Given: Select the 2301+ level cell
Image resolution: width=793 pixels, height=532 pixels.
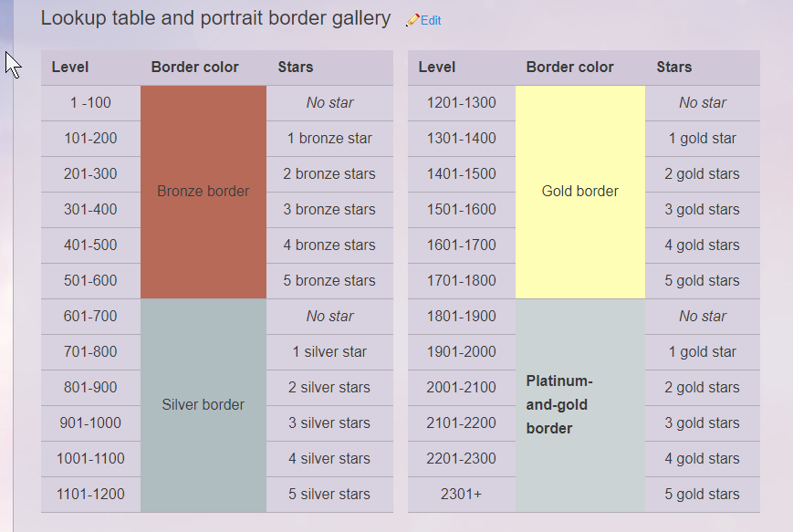Looking at the screenshot, I should tap(461, 495).
